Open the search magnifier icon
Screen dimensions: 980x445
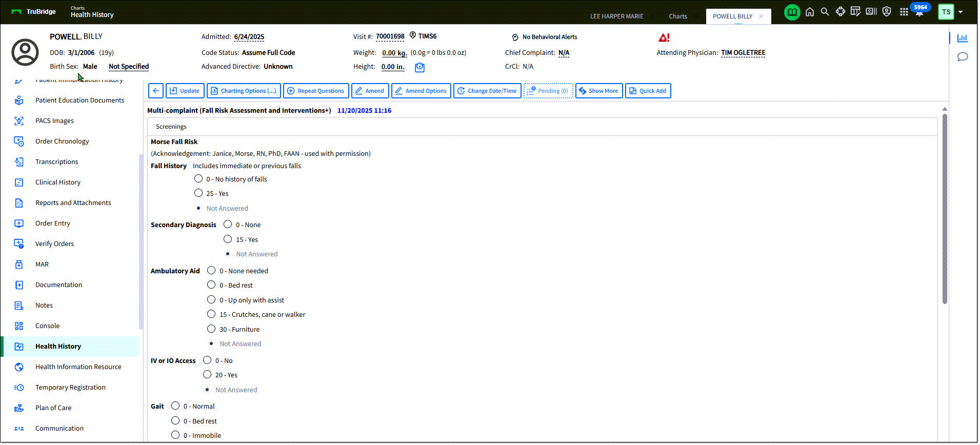(825, 12)
